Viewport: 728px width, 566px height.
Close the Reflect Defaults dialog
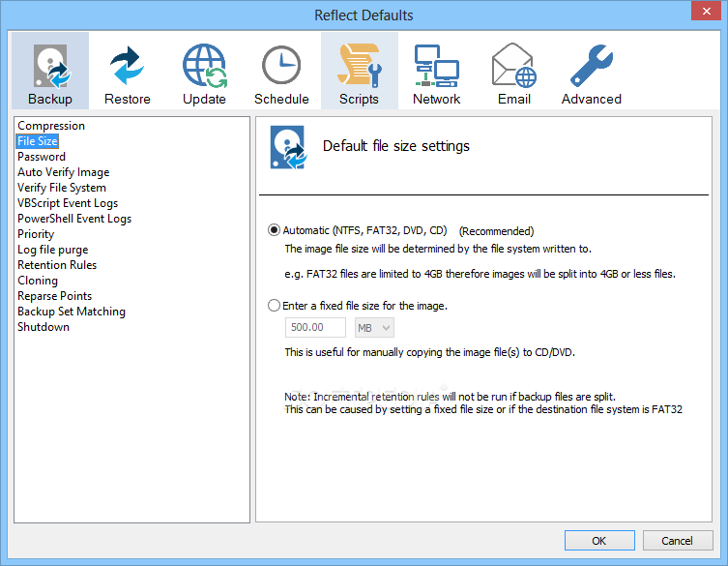706,12
